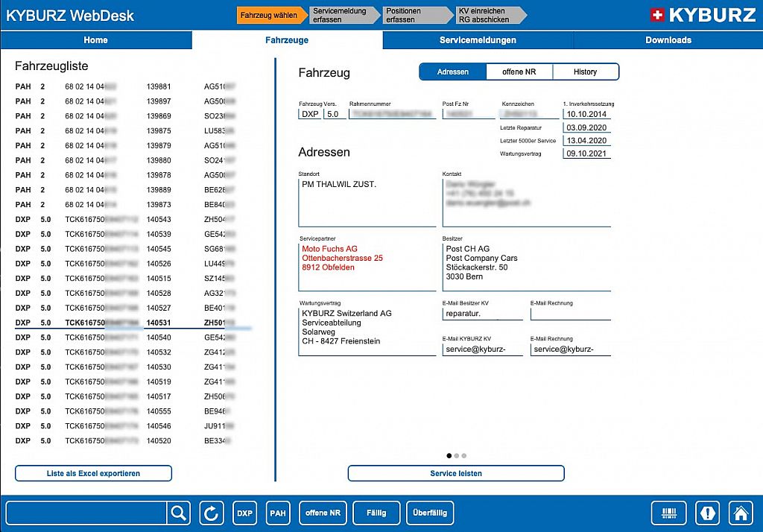Click inside the search input field
This screenshot has width=763, height=532.
[86, 513]
